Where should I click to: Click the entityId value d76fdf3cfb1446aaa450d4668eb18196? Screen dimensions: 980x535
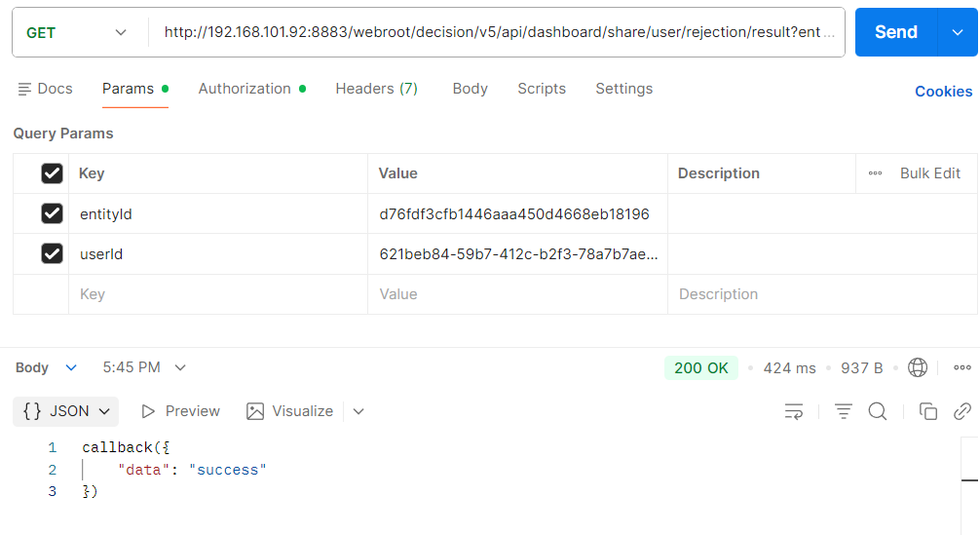(514, 213)
